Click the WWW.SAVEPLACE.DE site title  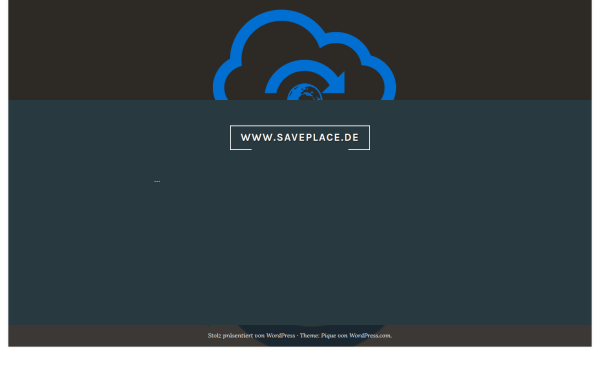(300, 137)
